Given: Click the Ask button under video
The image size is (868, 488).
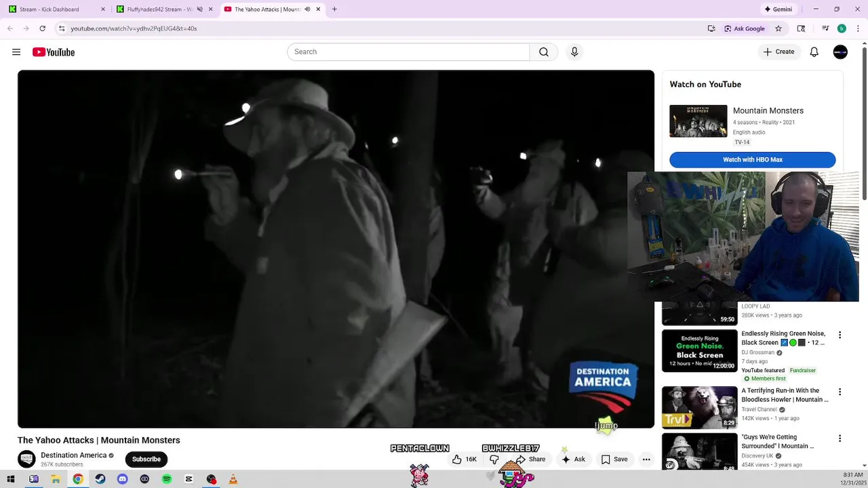Looking at the screenshot, I should [573, 460].
